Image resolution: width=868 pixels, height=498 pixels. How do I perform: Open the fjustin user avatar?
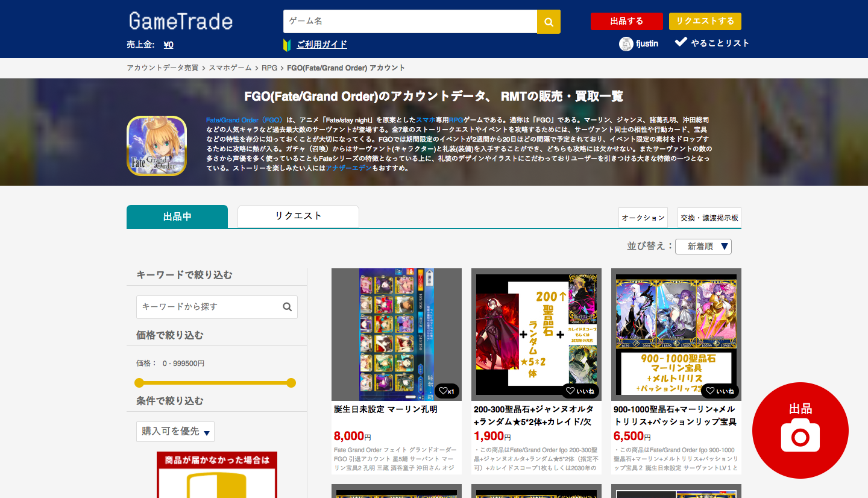626,43
